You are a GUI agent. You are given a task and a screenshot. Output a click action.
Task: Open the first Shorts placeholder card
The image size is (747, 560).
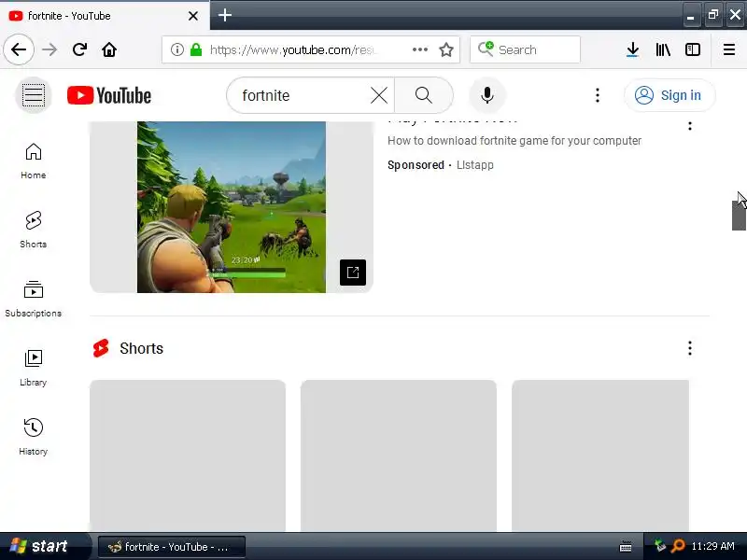188,455
